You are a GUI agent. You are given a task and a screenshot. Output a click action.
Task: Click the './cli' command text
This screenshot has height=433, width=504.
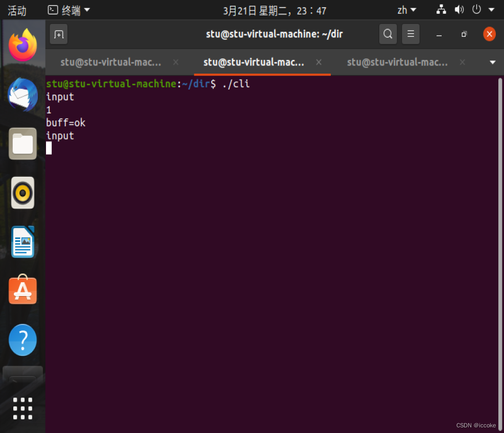[x=236, y=84]
